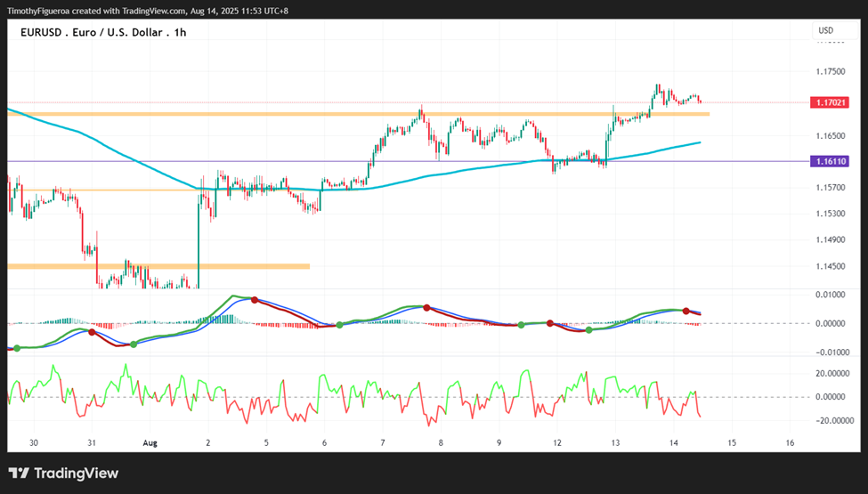
Task: Click the EURUSD Euro / U.S. Dollar 1h title
Action: tap(103, 33)
